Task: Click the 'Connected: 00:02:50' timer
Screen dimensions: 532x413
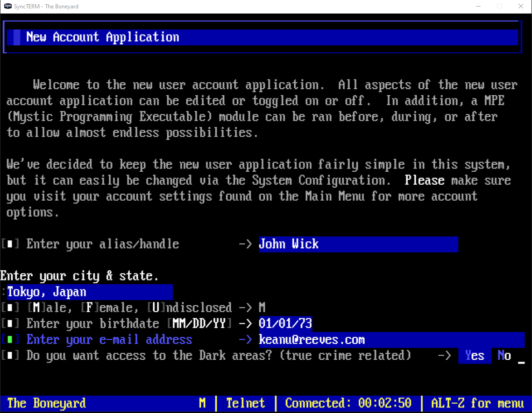Action: [348, 404]
